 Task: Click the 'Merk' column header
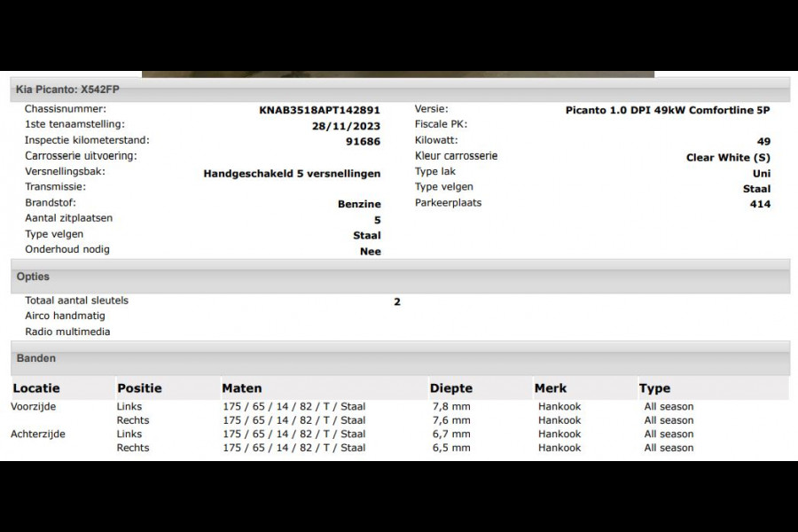(x=551, y=388)
